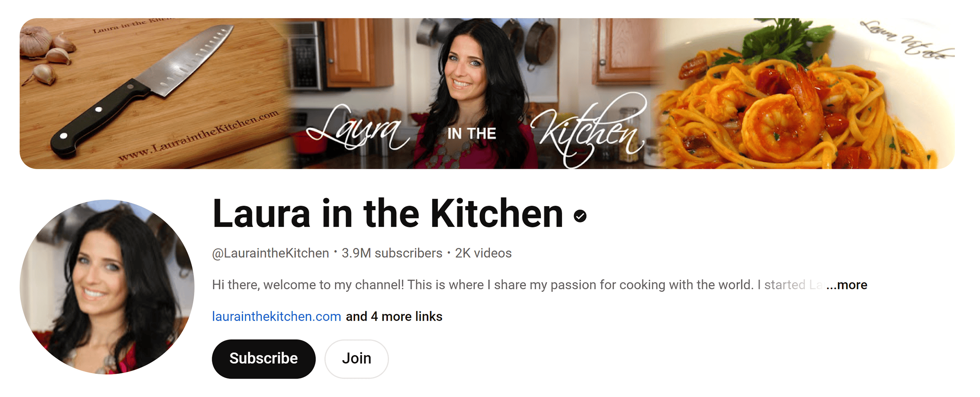Image resolution: width=980 pixels, height=397 pixels.
Task: Click the @LaurainttheKitchen handle
Action: (270, 253)
